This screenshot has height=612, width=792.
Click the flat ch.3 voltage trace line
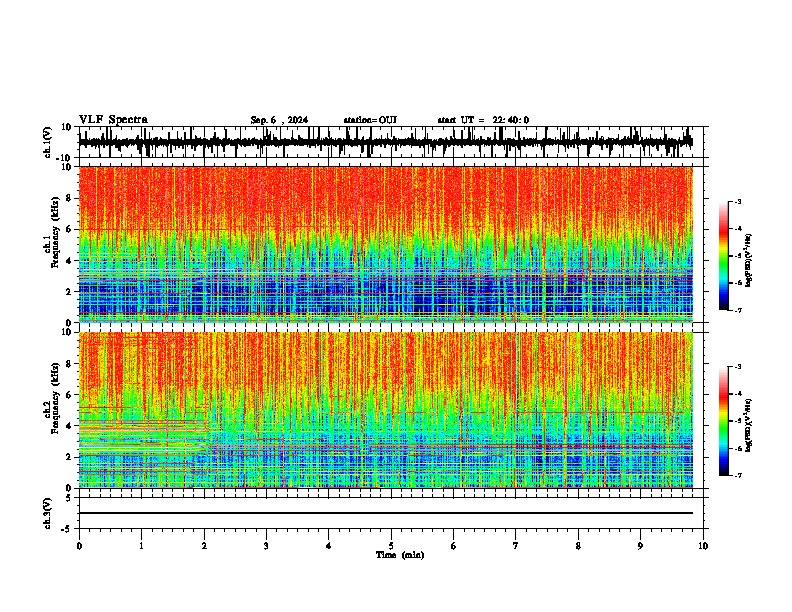(385, 513)
